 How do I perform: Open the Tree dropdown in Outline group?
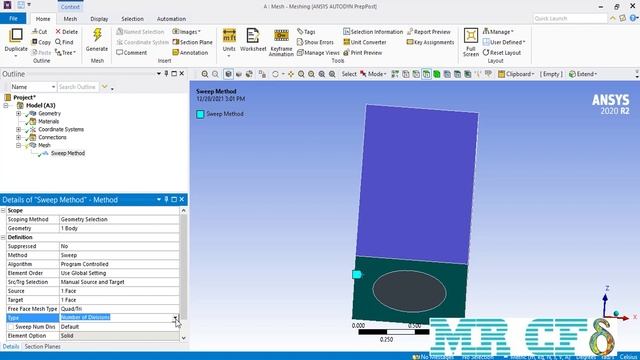point(65,53)
